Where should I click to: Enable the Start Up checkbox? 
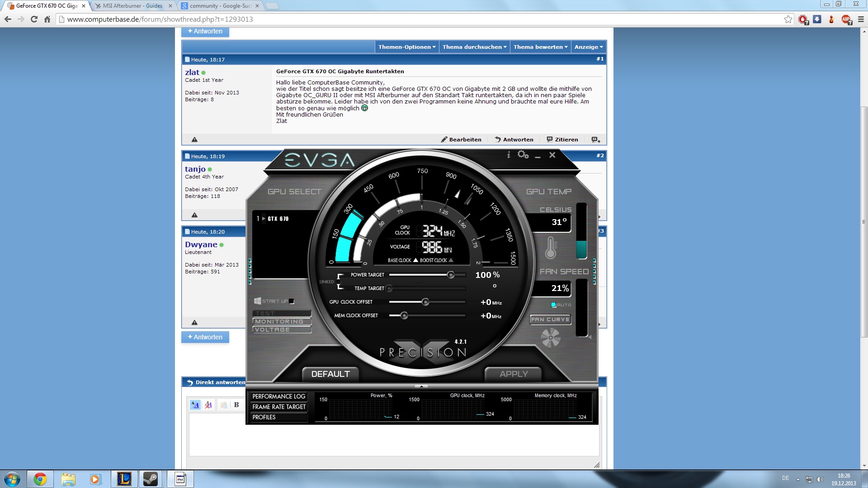click(x=292, y=301)
